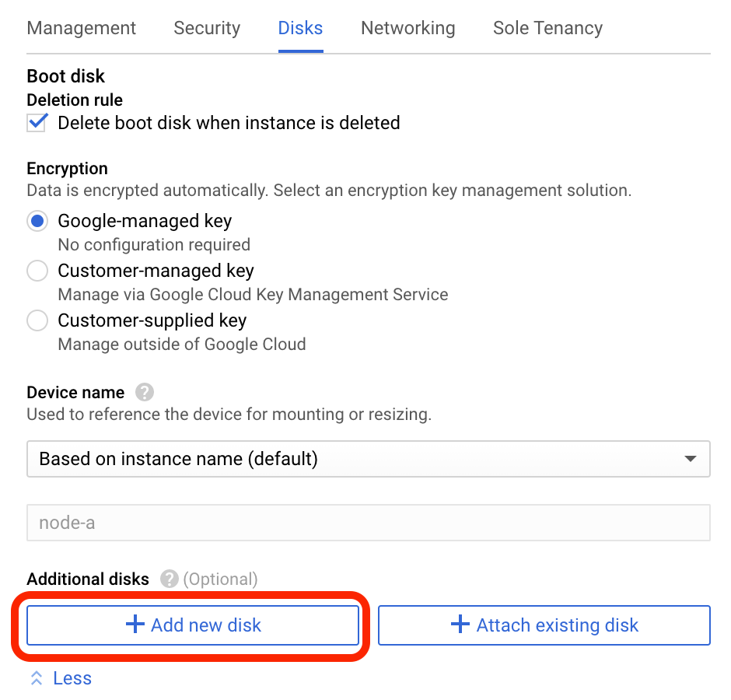Click plus icon on Add new disk
The image size is (731, 700).
point(135,625)
